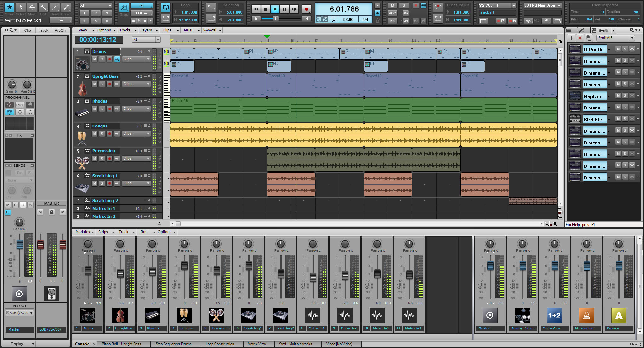Open the V-Vocal dropdown menu
Image resolution: width=644 pixels, height=348 pixels.
218,30
